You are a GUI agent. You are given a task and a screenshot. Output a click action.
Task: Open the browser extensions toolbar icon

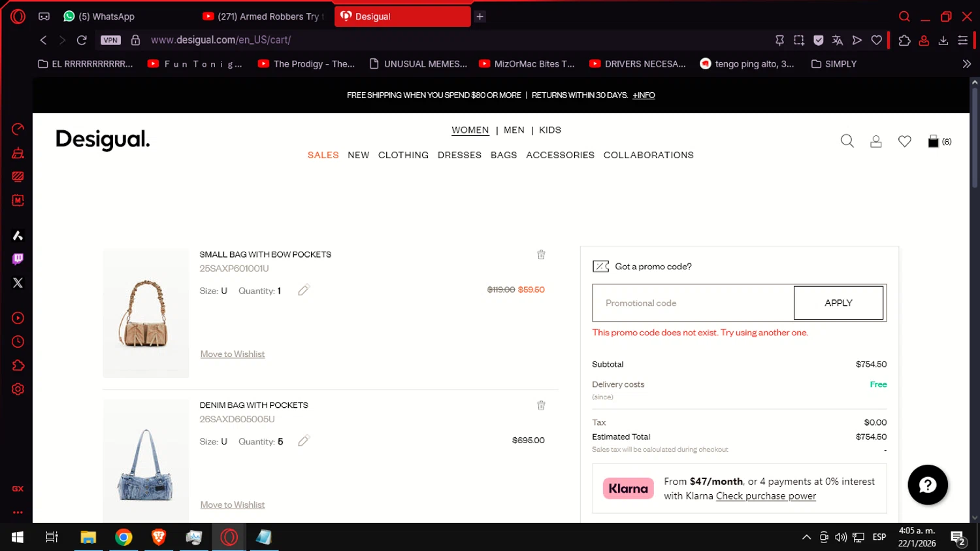click(904, 40)
